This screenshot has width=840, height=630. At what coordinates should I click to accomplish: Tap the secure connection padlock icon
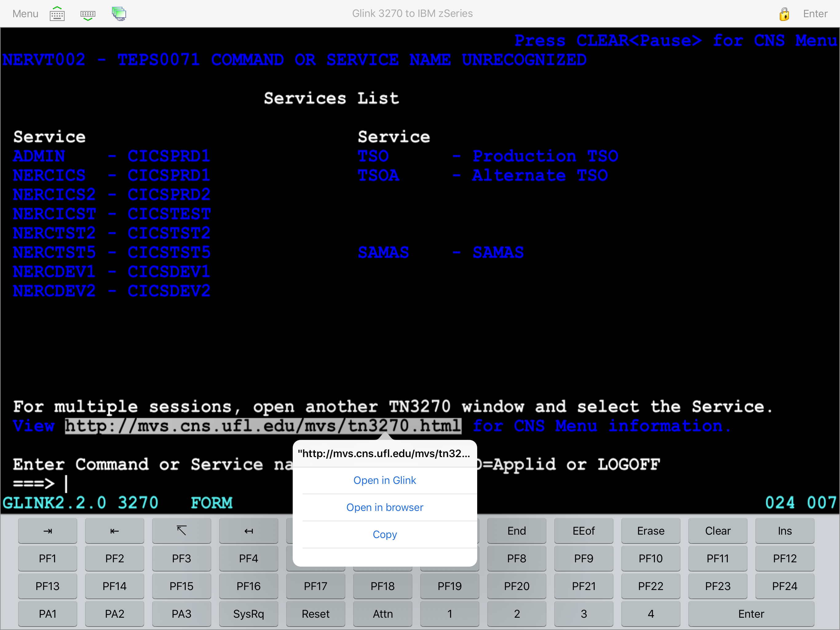(785, 14)
